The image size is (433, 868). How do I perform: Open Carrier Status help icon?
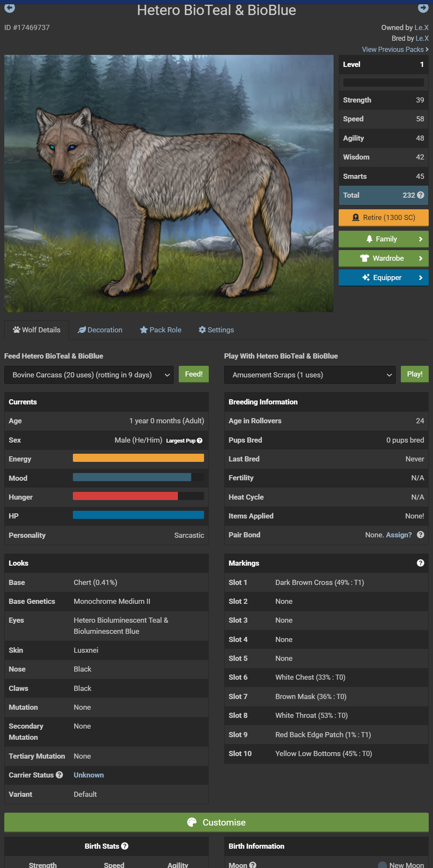tap(59, 775)
